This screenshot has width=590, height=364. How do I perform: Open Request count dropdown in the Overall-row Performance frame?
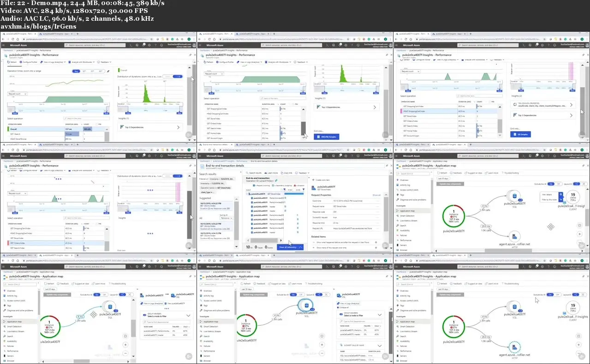[x=18, y=93]
